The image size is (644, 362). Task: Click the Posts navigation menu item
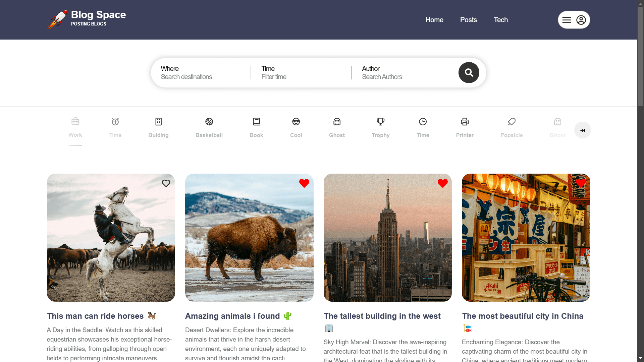(x=468, y=19)
